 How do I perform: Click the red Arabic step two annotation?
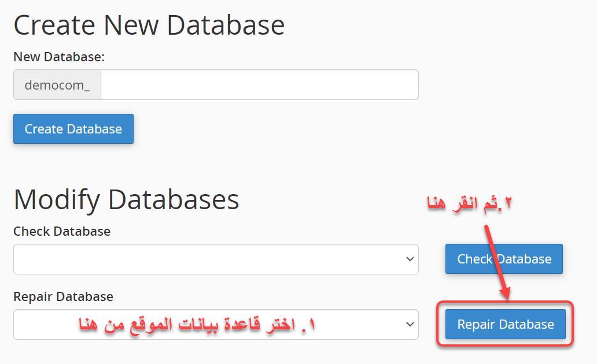[470, 203]
